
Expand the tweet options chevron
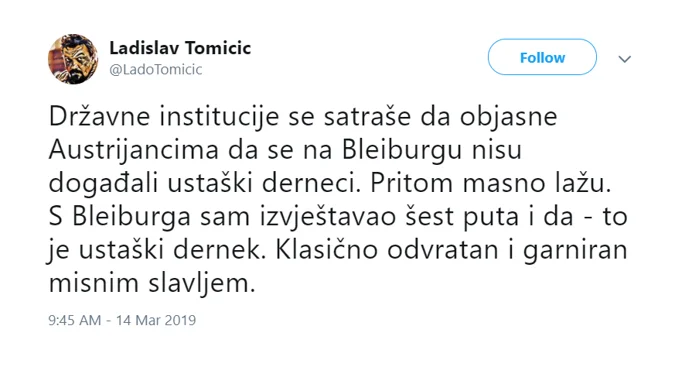tap(624, 59)
